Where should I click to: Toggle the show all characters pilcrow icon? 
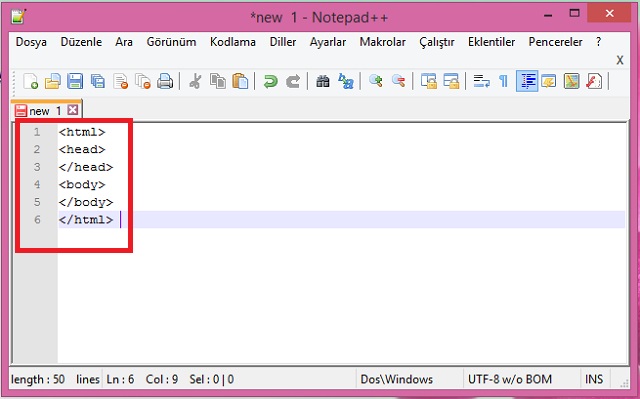pyautogui.click(x=504, y=81)
